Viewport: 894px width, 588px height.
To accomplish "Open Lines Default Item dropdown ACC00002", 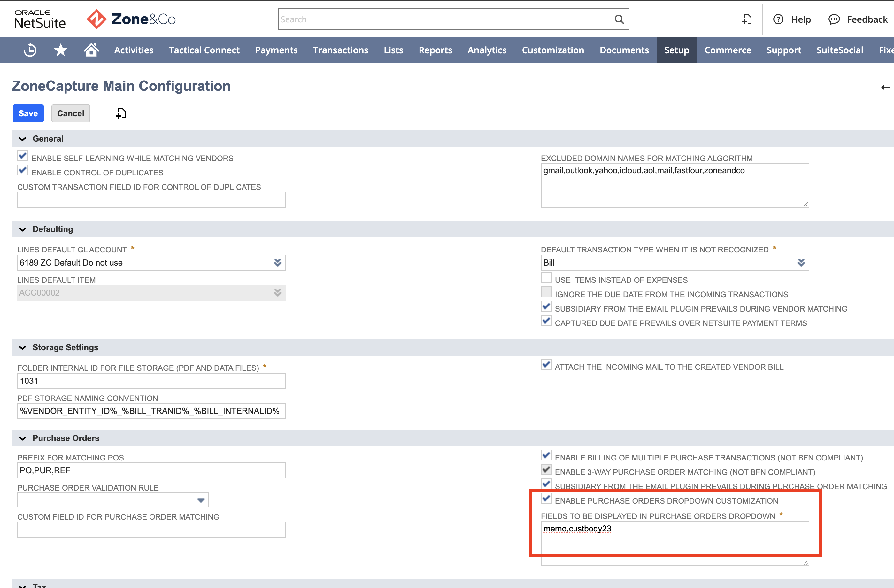I will [277, 293].
